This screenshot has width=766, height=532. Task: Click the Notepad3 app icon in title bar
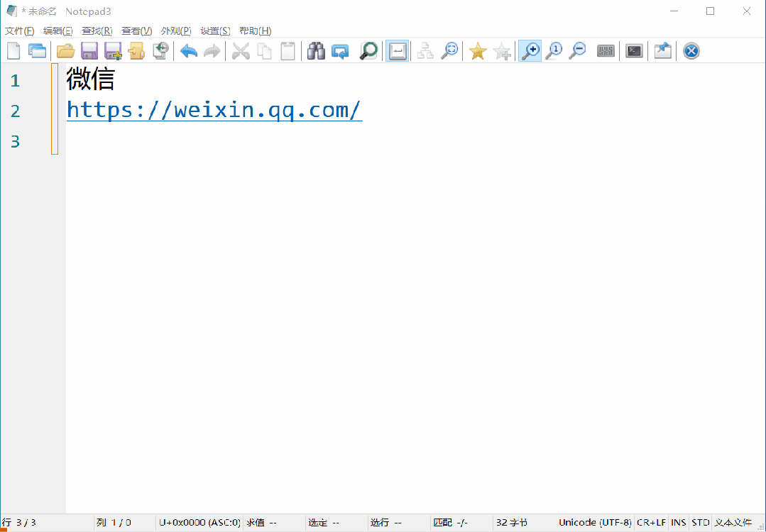[12, 11]
